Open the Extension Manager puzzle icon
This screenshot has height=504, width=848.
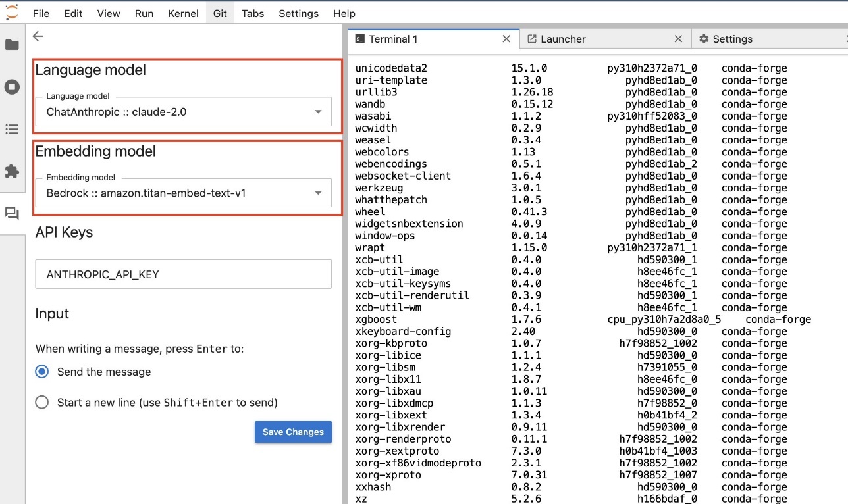(x=12, y=171)
